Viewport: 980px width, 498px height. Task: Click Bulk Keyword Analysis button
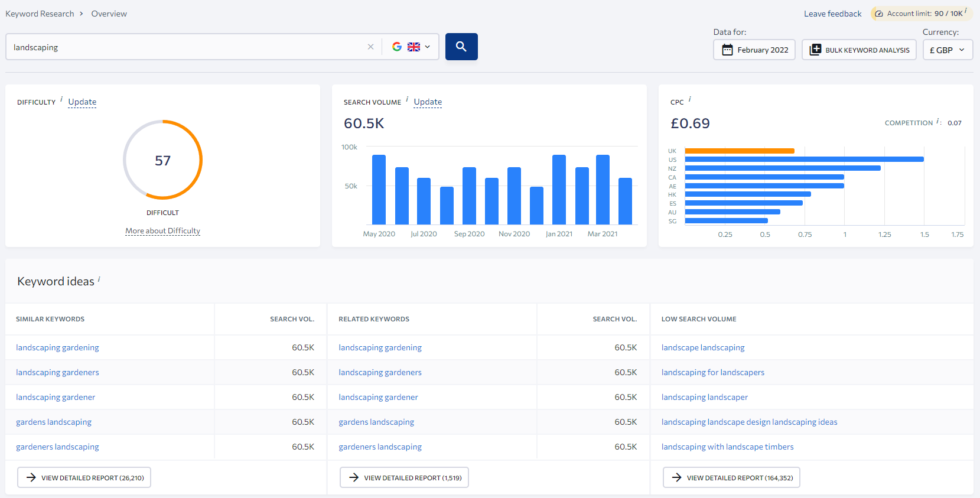[859, 50]
